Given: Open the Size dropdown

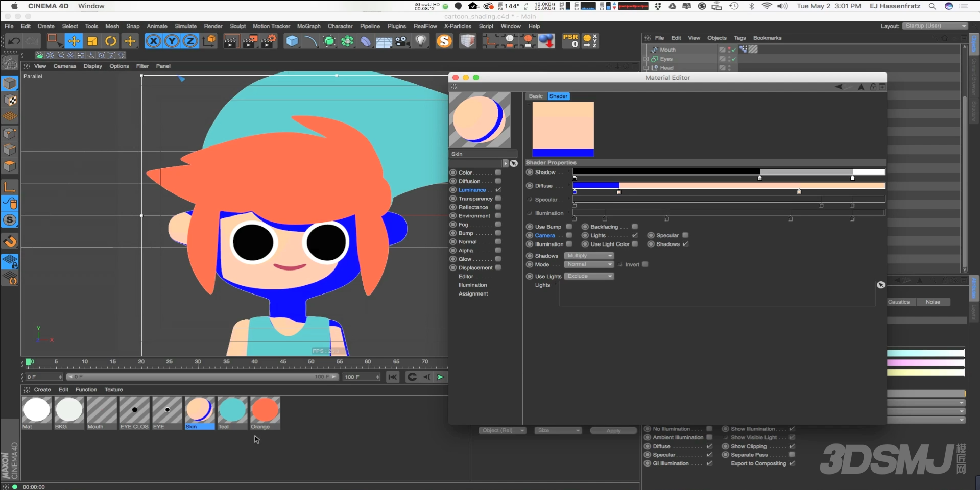Looking at the screenshot, I should pyautogui.click(x=558, y=431).
